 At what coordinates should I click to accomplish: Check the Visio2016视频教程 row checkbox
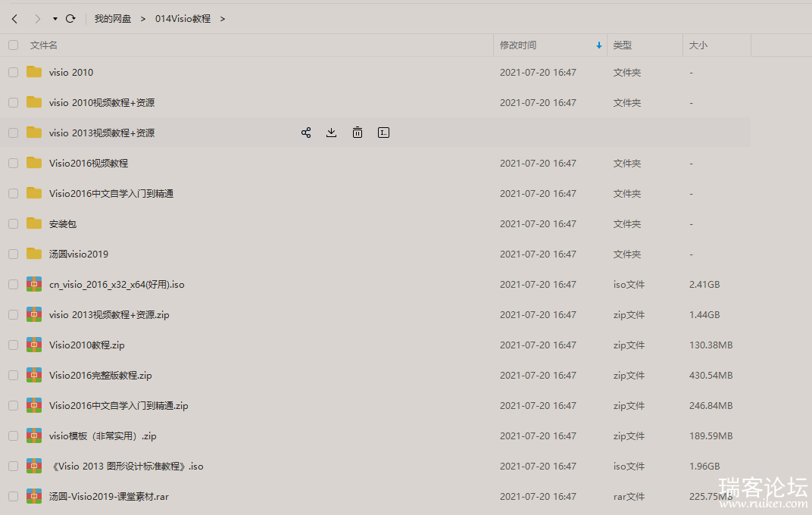14,164
